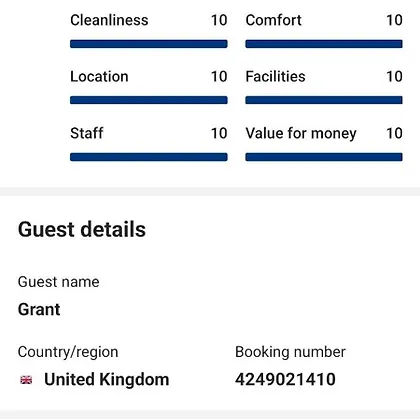The image size is (420, 420).
Task: Click the Comfort label
Action: [274, 20]
